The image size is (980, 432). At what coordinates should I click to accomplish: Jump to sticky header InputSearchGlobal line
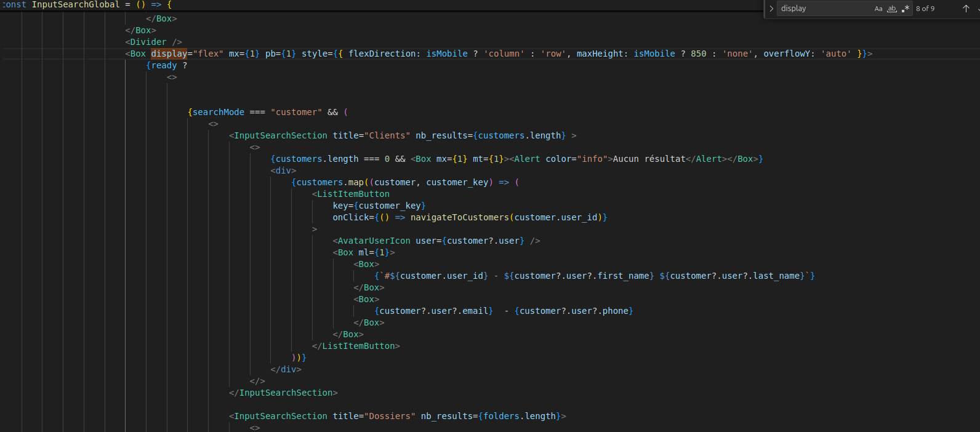click(x=75, y=4)
